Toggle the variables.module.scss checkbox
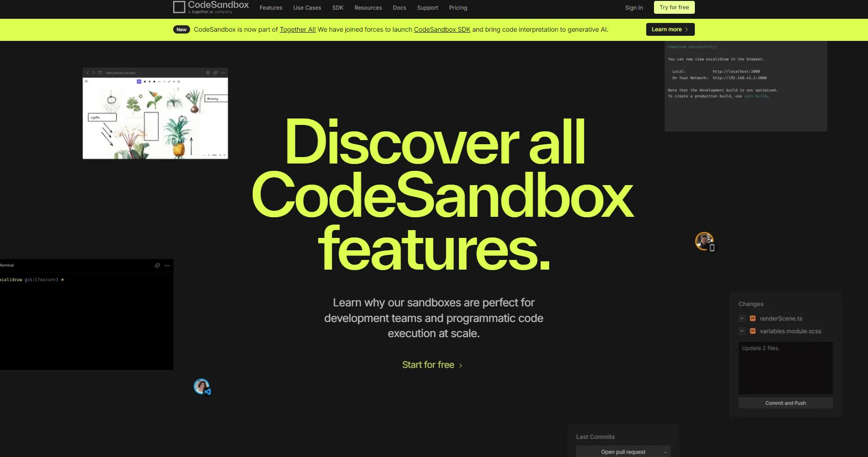Viewport: 868px width, 457px height. point(742,331)
